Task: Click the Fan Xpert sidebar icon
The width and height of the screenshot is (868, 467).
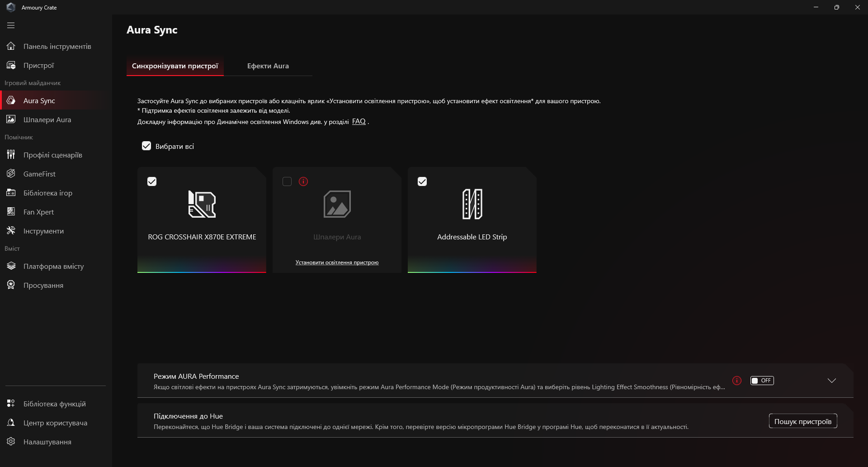Action: tap(11, 212)
